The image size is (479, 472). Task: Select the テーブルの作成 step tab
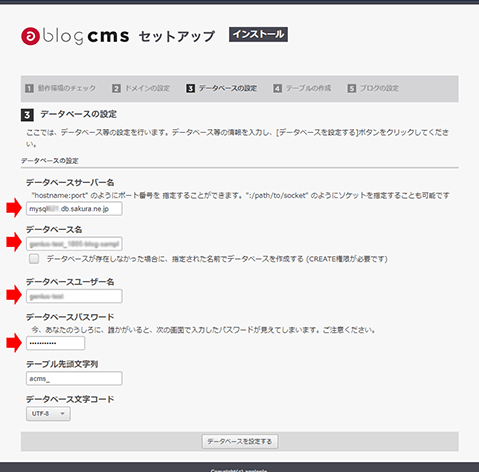tap(302, 88)
